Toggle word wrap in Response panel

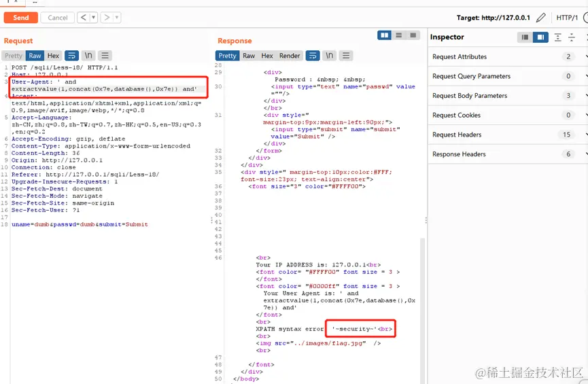tap(313, 56)
